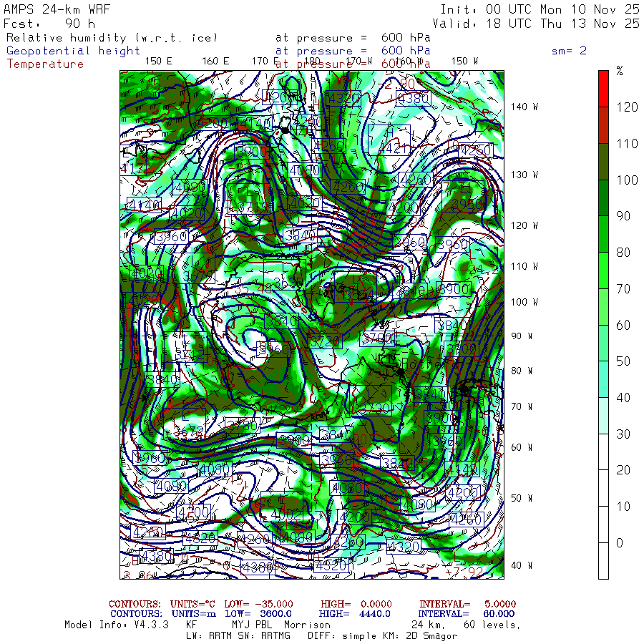Click the blue Geopotential height legend label

(74, 51)
